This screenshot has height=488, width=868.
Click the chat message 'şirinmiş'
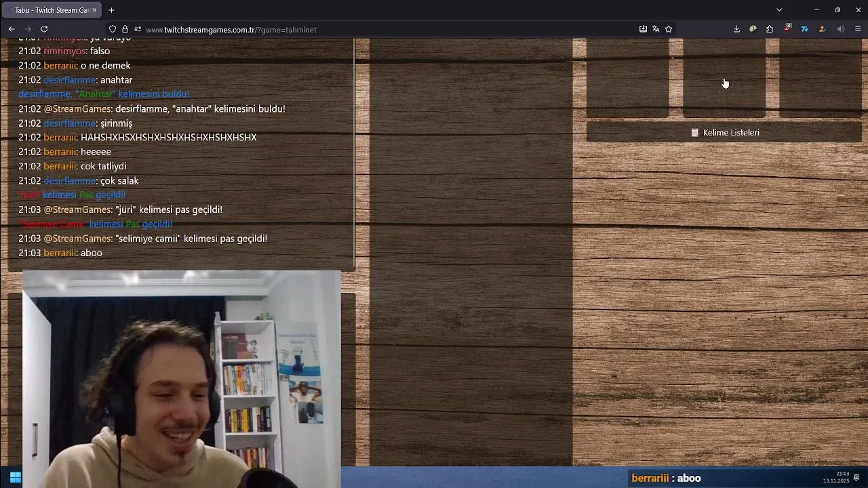(x=116, y=123)
